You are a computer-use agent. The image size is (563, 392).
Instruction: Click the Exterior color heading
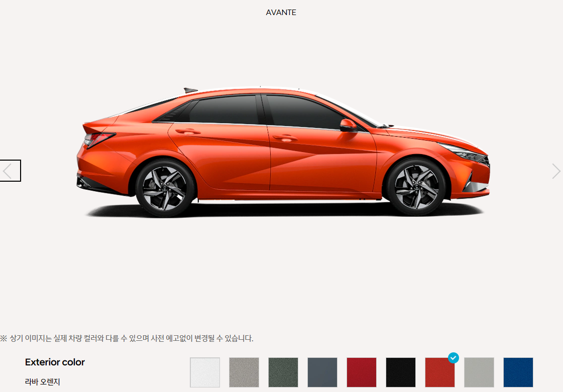[x=55, y=362]
